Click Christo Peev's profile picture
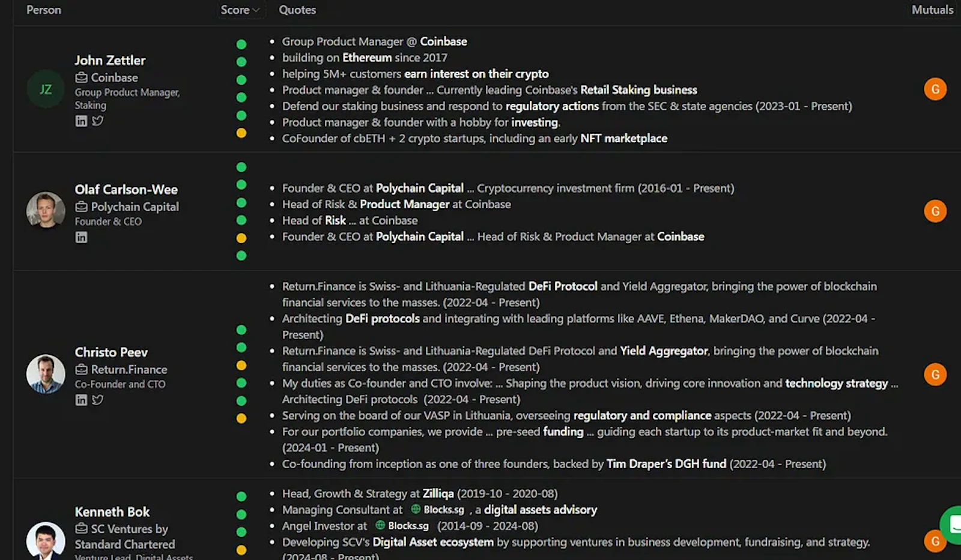 45,373
